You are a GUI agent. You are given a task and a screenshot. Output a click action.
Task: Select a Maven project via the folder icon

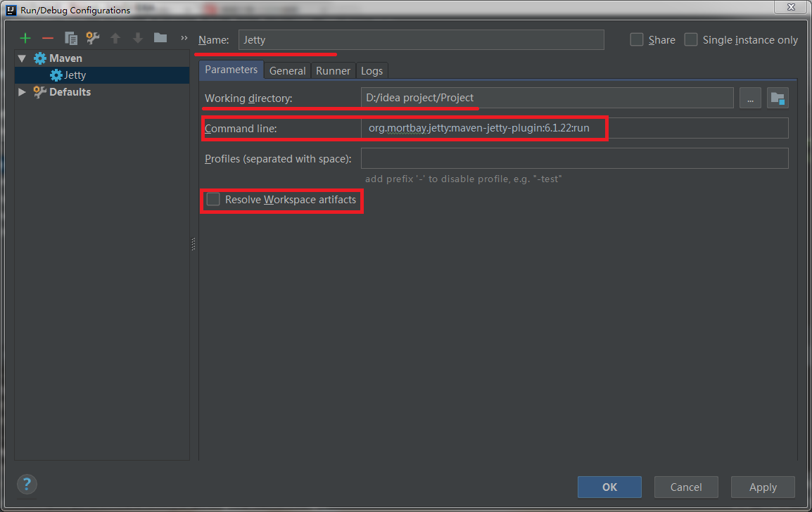pyautogui.click(x=778, y=98)
